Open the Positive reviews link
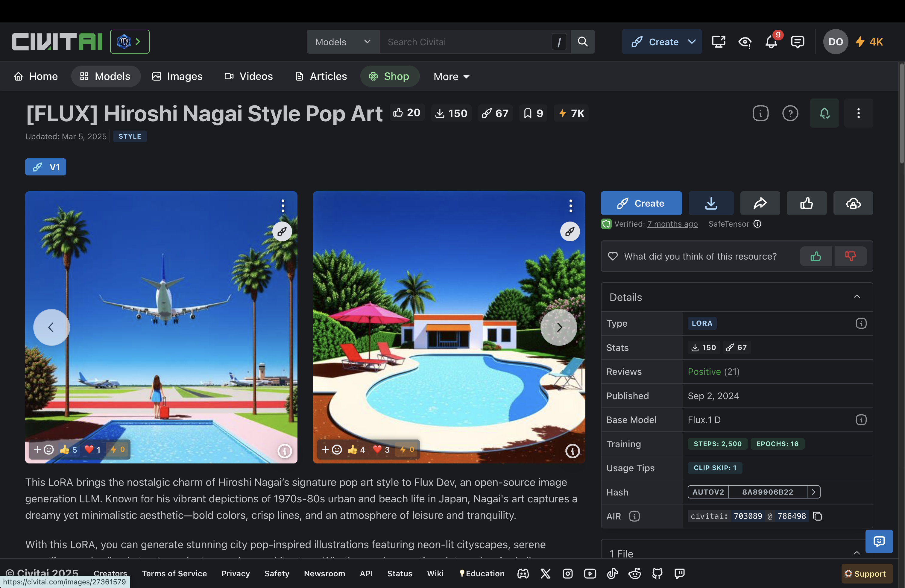Screen dimensions: 905x588 click(x=704, y=372)
